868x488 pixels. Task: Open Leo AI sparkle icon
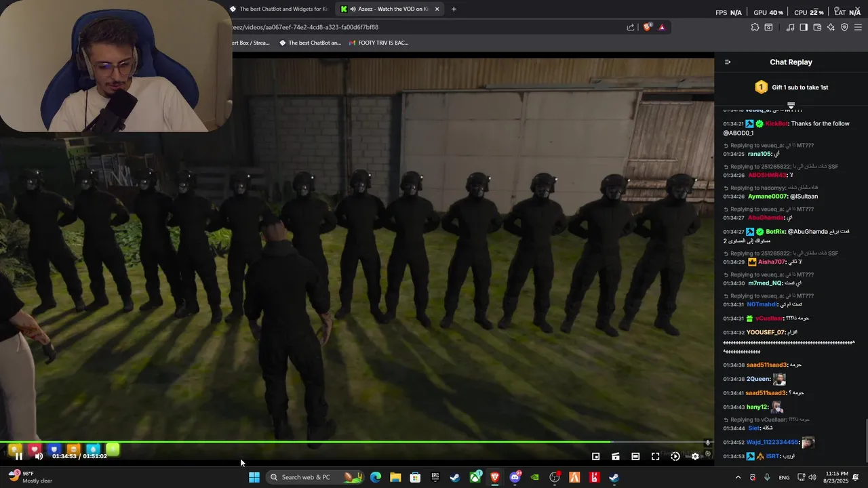(831, 27)
